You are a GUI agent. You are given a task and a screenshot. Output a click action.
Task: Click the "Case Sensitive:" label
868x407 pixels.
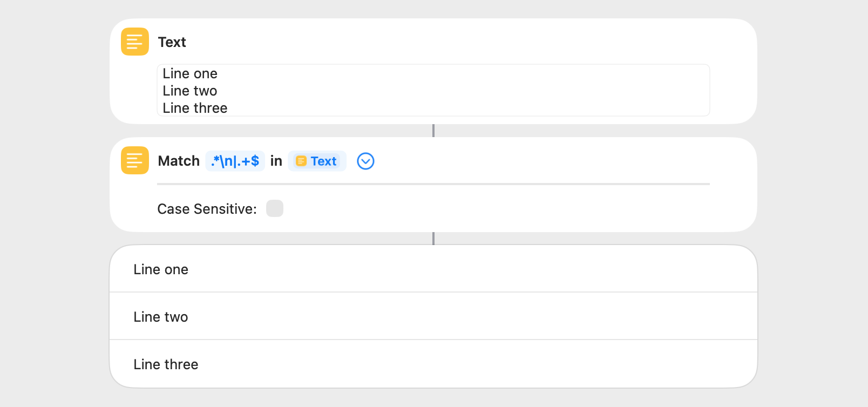[x=207, y=209]
